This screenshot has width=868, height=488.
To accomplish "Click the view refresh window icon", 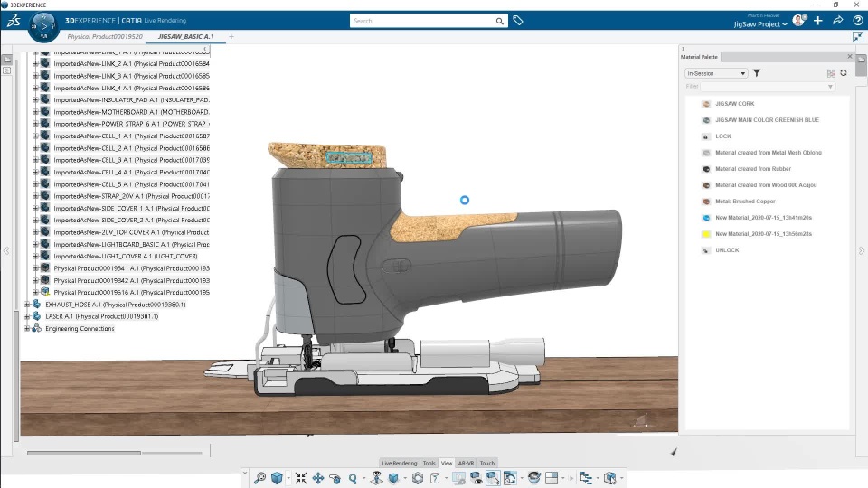I will pos(510,477).
